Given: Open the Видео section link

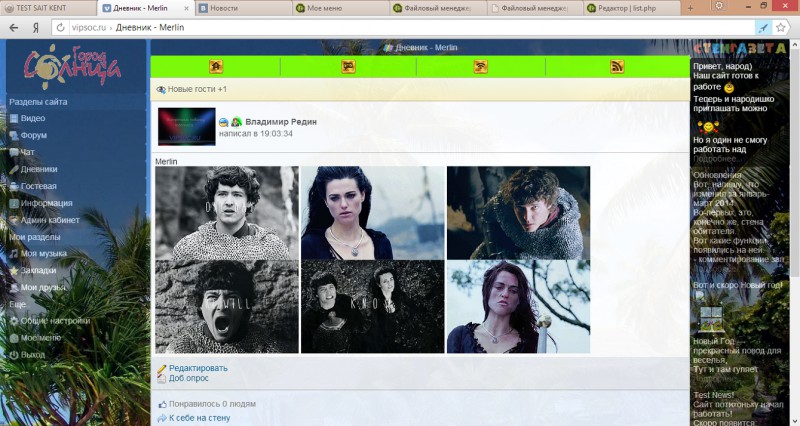Looking at the screenshot, I should pyautogui.click(x=33, y=118).
